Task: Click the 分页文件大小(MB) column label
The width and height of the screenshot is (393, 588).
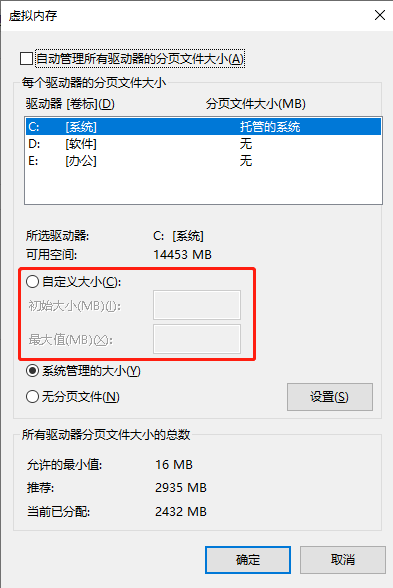Action: pyautogui.click(x=256, y=104)
